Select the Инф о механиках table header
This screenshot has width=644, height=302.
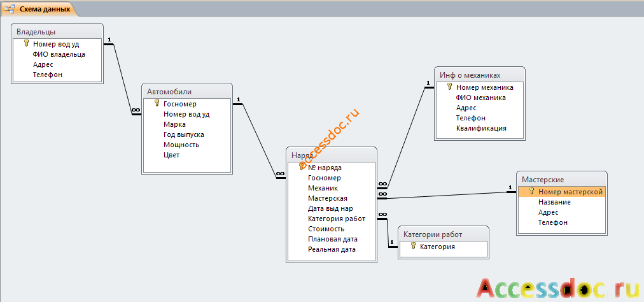(x=480, y=75)
